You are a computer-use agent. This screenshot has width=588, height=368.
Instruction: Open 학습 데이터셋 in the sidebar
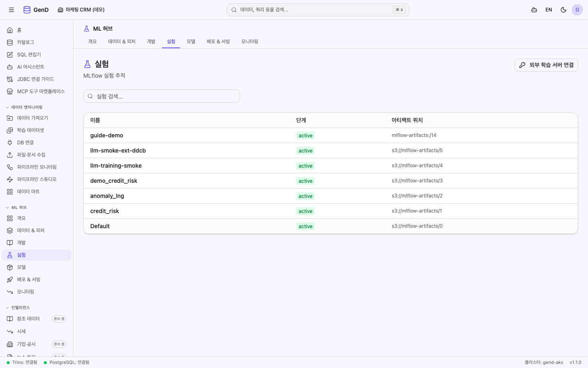[x=37, y=130]
